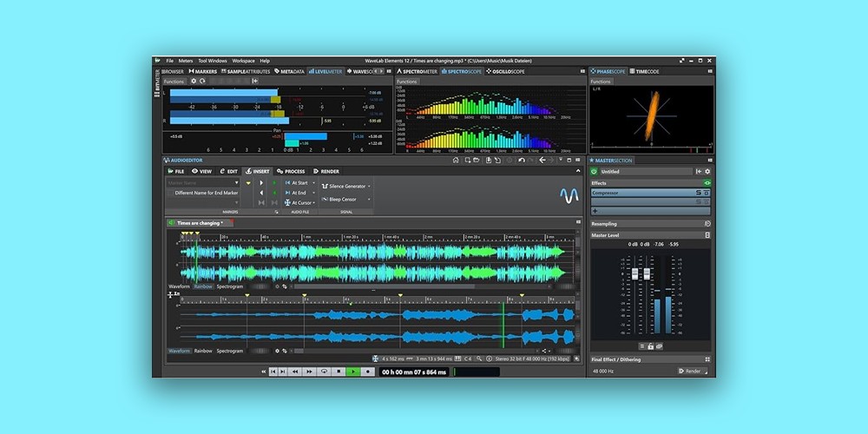Image resolution: width=868 pixels, height=434 pixels.
Task: Toggle Master Section power button
Action: coord(595,172)
